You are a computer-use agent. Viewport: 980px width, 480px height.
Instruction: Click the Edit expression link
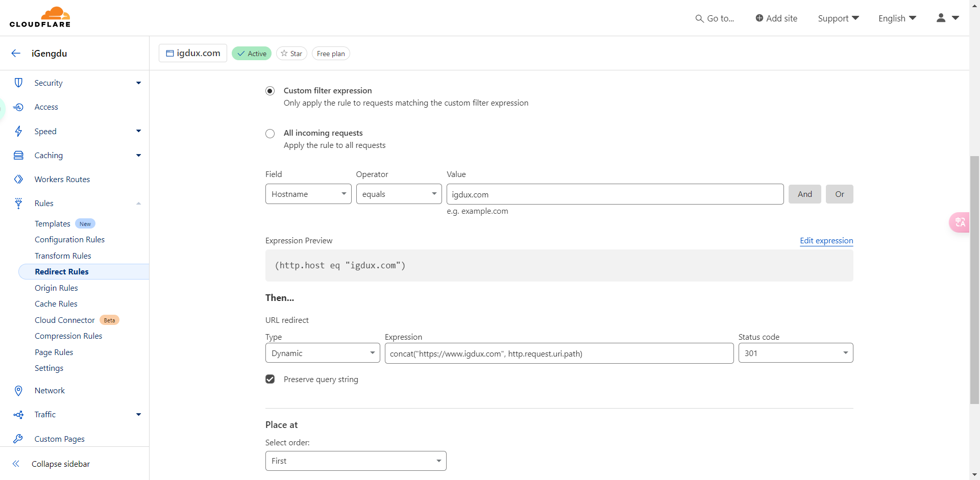coord(826,241)
